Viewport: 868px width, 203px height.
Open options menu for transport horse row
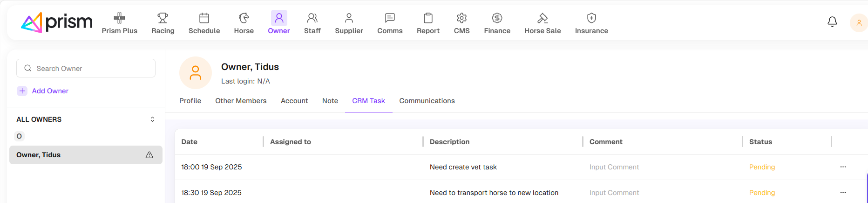pos(843,193)
